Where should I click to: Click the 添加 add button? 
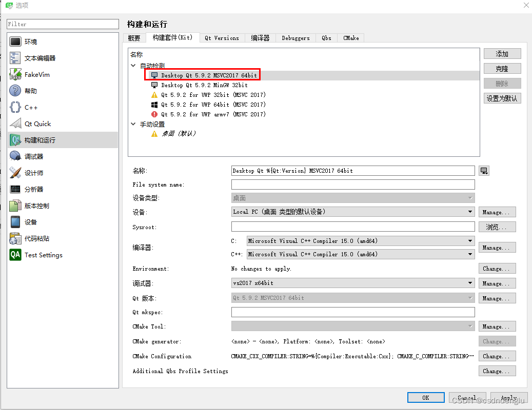tap(502, 54)
